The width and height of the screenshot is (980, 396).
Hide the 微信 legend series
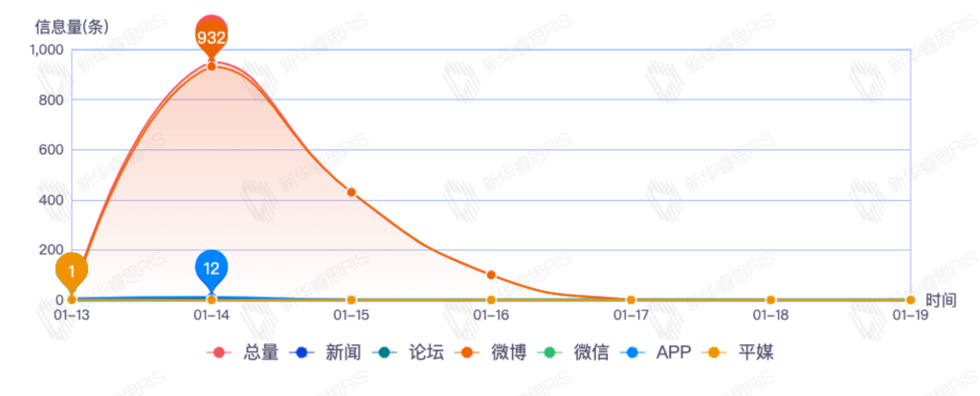click(x=573, y=353)
